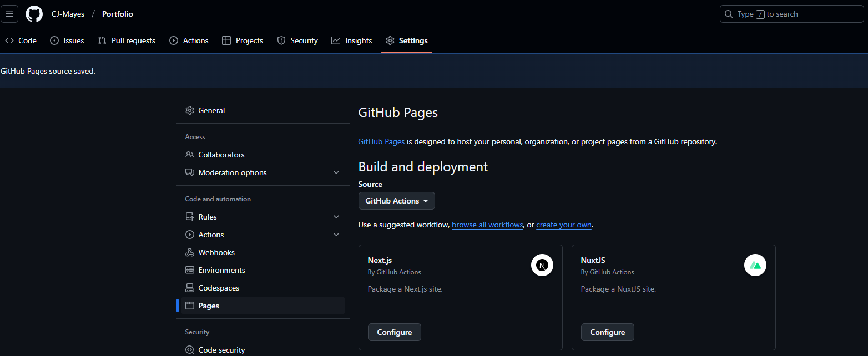Image resolution: width=868 pixels, height=356 pixels.
Task: Click the GitHub Octocat logo
Action: (34, 14)
